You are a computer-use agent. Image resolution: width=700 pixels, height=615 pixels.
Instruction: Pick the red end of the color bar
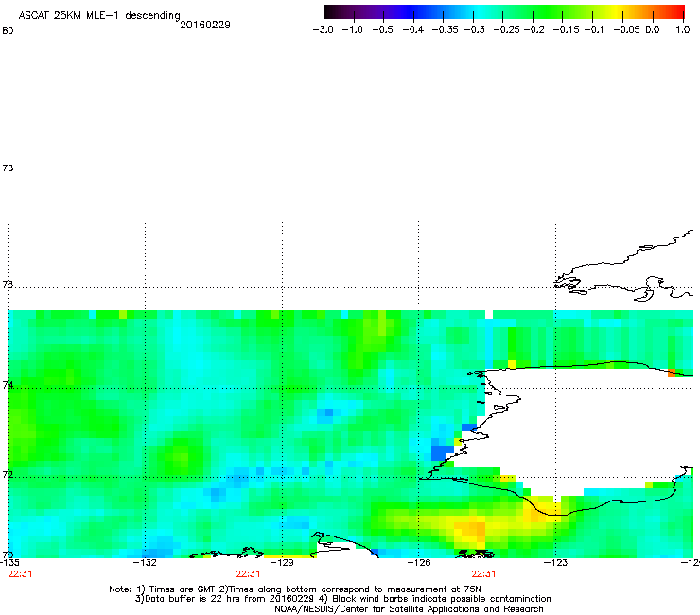pos(676,12)
